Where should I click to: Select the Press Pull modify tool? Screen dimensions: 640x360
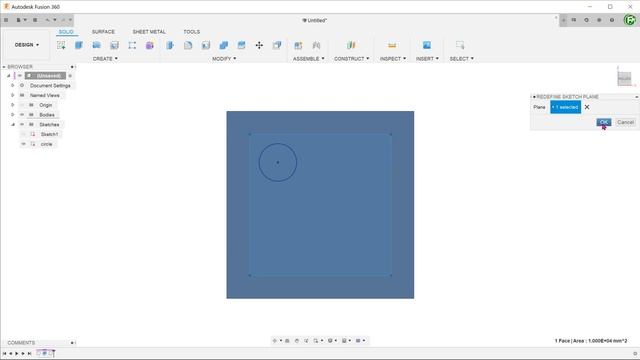(170, 45)
